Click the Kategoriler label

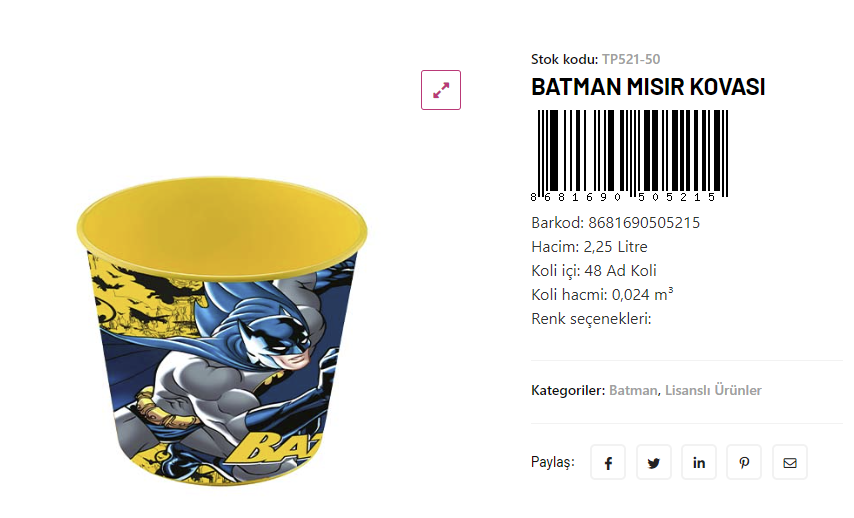click(x=568, y=390)
